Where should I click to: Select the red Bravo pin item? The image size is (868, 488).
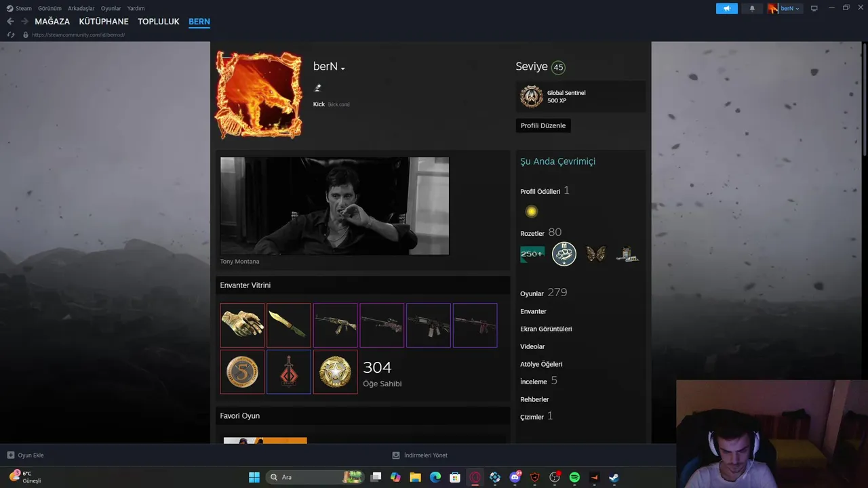[289, 372]
